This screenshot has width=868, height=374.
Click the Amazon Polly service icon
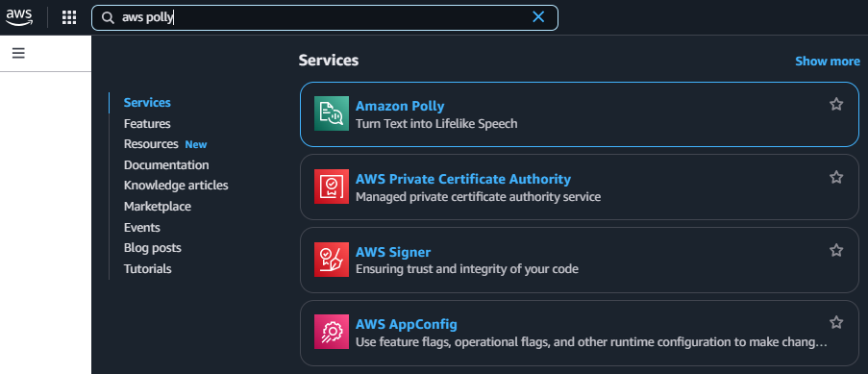pos(332,113)
